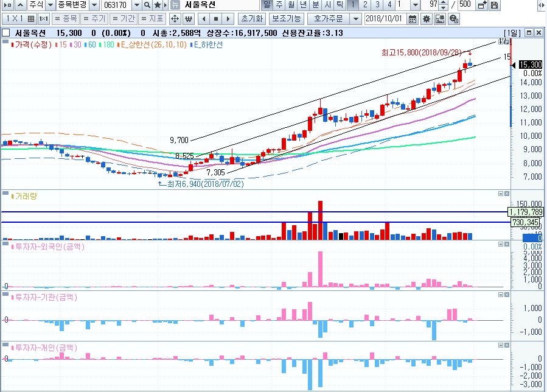Maximize the chart pane near [1일]
This screenshot has width=547, height=392.
pos(529,32)
